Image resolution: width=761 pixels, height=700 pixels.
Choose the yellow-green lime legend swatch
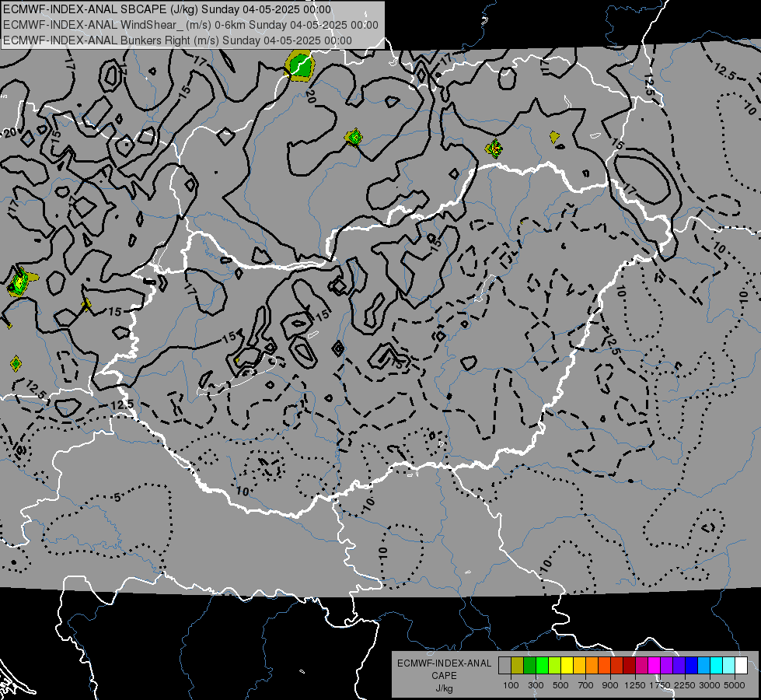point(555,666)
